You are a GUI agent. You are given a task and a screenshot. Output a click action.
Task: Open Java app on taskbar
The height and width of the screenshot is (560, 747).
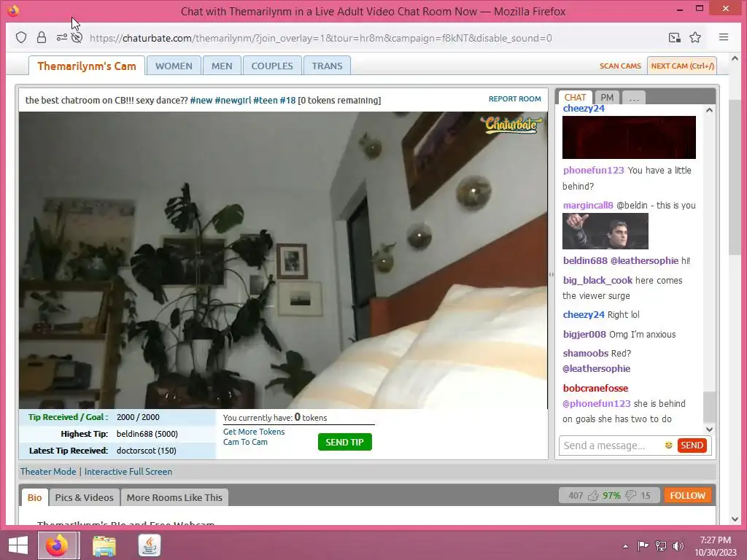tap(150, 545)
